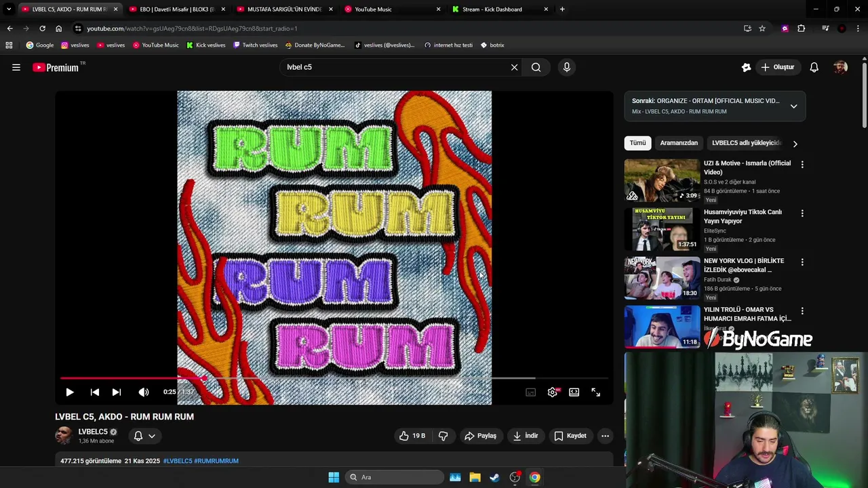Open the tab search dropdown arrow
This screenshot has width=868, height=488.
pyautogui.click(x=9, y=9)
